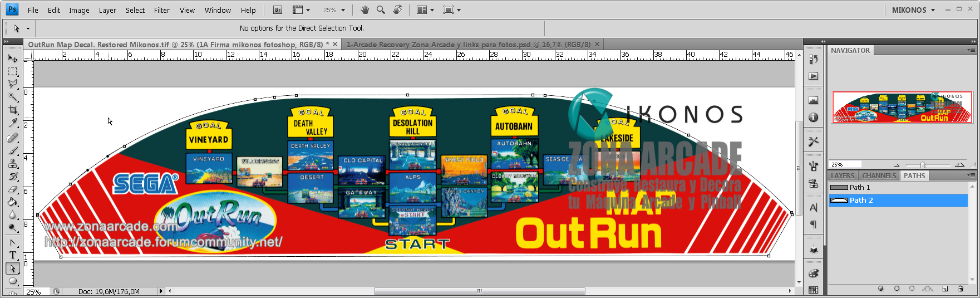Switch to the Layers tab
The image size is (980, 298).
pos(842,175)
